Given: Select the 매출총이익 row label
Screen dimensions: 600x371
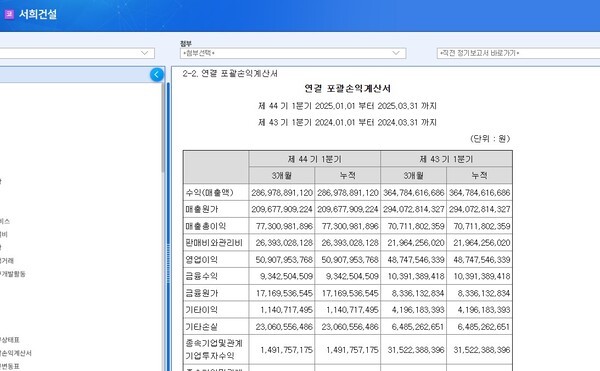Looking at the screenshot, I should 205,226.
